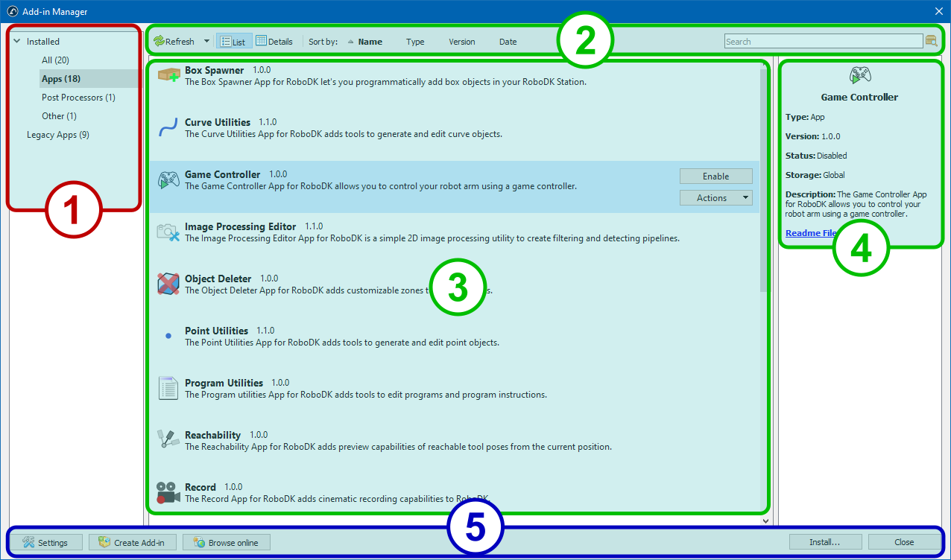Sort add-ins by Name

[x=370, y=42]
